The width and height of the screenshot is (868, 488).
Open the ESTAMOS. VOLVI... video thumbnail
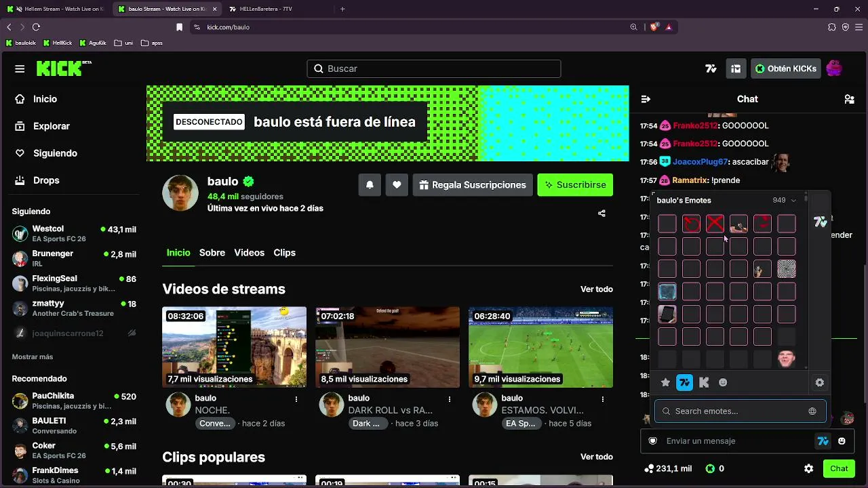[540, 347]
